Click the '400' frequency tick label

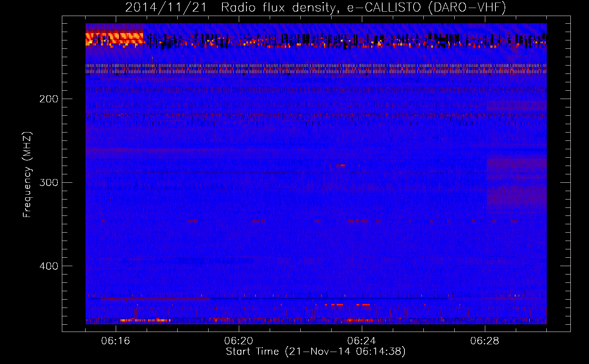click(49, 266)
